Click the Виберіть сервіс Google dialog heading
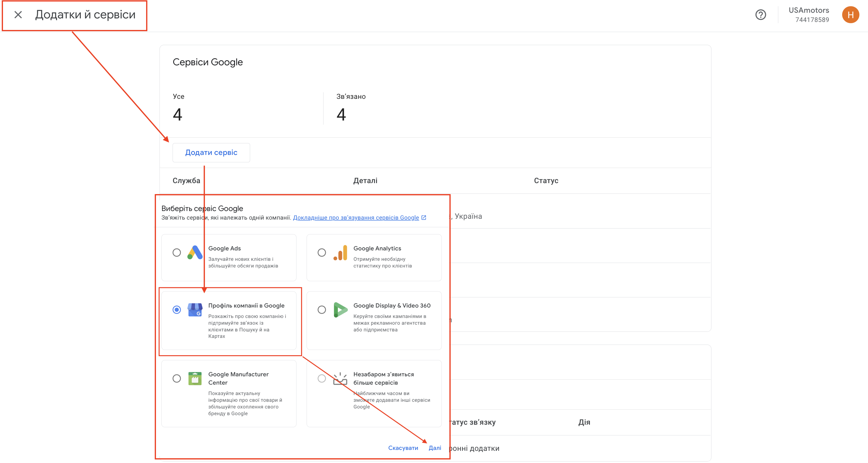Viewport: 868px width, 463px height. click(202, 209)
